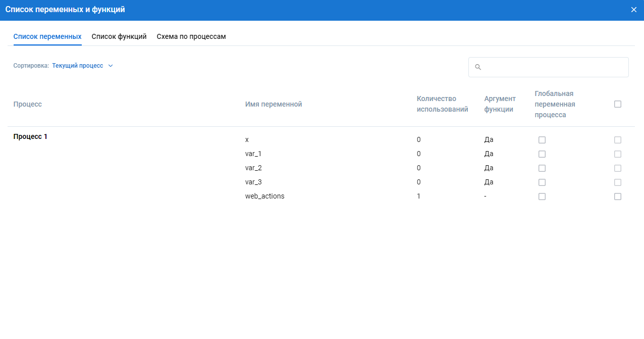Check global variable box for var_2
The height and width of the screenshot is (339, 644).
point(542,168)
